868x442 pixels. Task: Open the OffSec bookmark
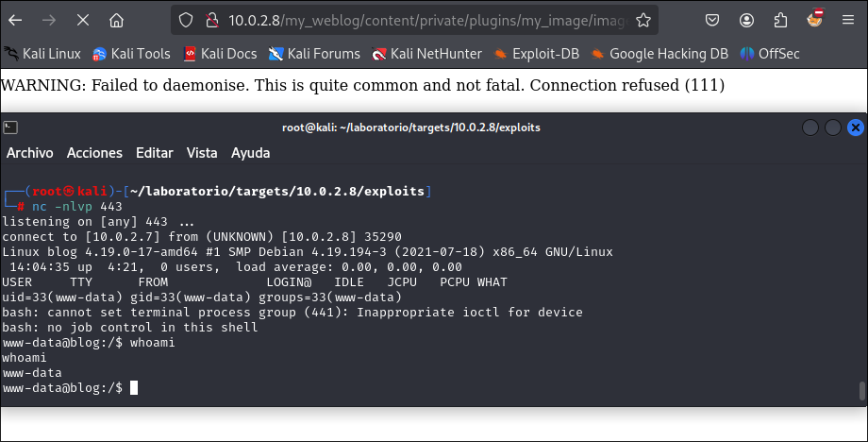tap(770, 54)
